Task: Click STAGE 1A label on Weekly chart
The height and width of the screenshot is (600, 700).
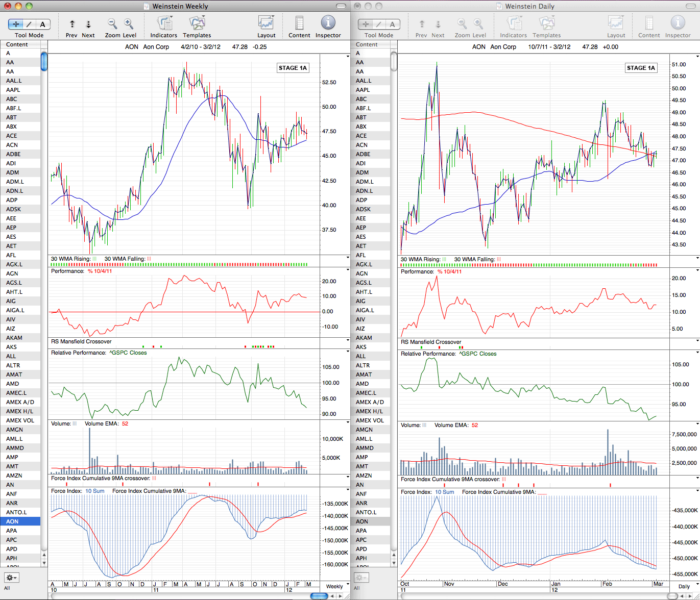Action: click(293, 68)
